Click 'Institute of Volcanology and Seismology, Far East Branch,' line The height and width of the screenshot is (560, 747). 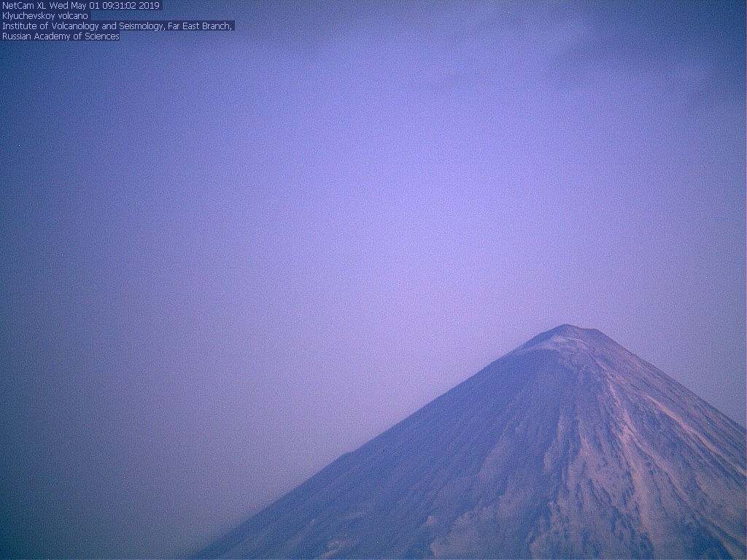117,26
